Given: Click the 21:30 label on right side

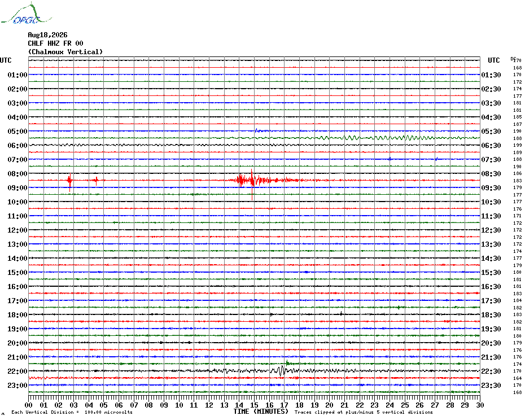Looking at the screenshot, I should pyautogui.click(x=491, y=357).
